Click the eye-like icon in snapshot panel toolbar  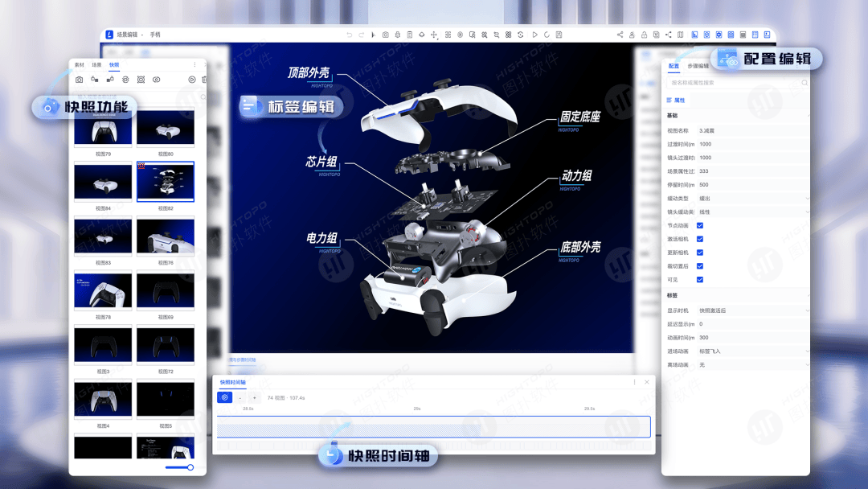coord(157,80)
